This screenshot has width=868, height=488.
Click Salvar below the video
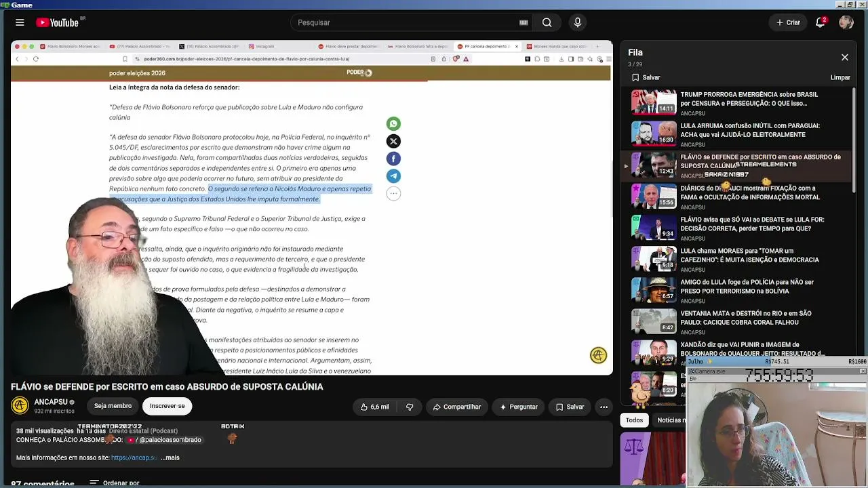[x=570, y=407]
